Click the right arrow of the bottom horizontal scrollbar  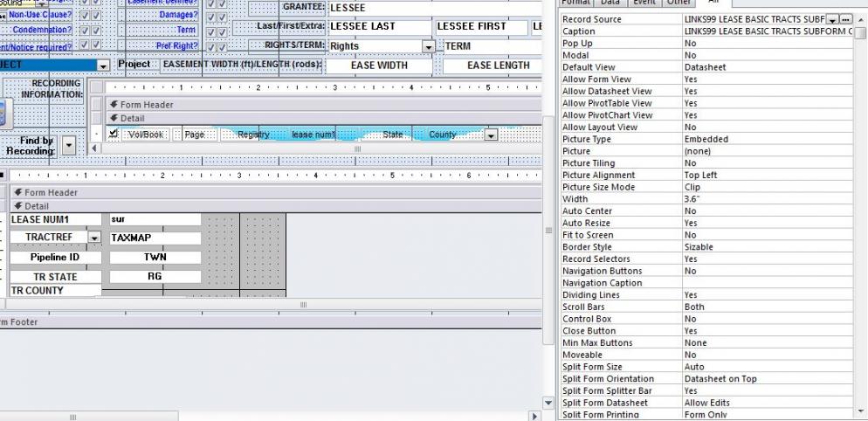tap(534, 416)
